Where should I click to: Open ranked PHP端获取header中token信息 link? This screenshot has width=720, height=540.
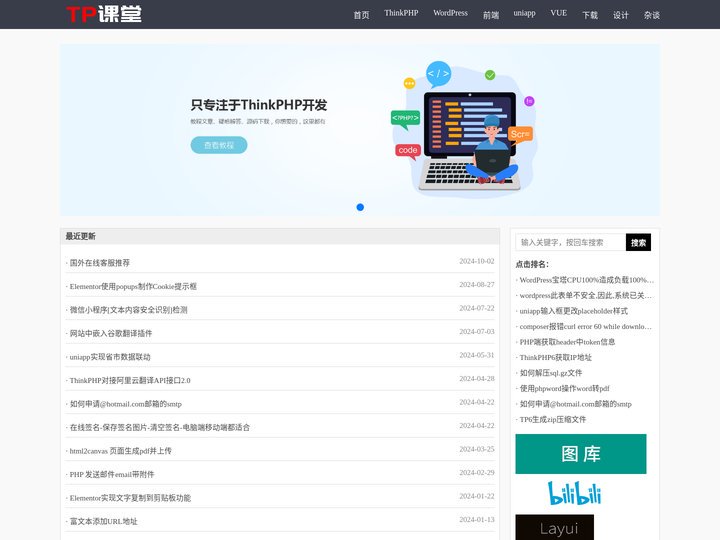(x=567, y=342)
